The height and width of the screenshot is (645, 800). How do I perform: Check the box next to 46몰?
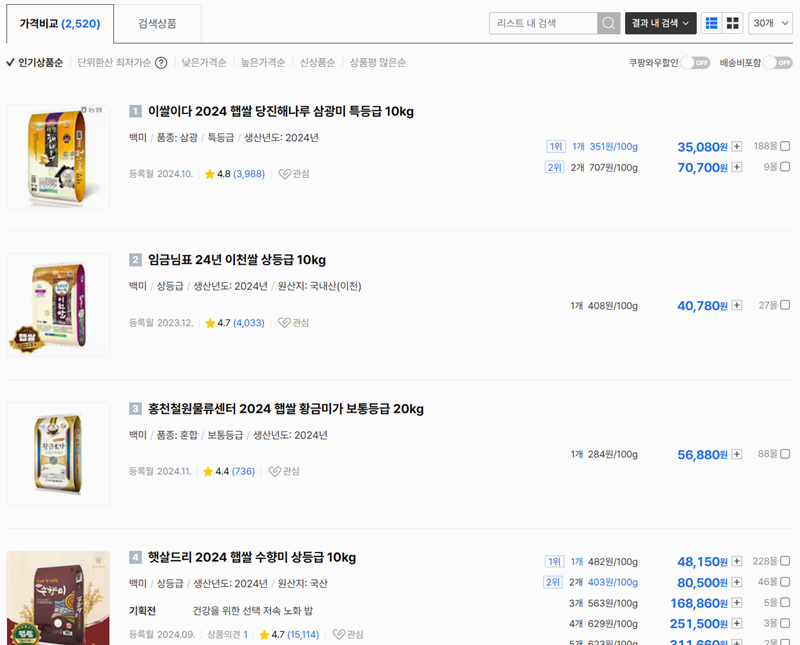pos(785,582)
